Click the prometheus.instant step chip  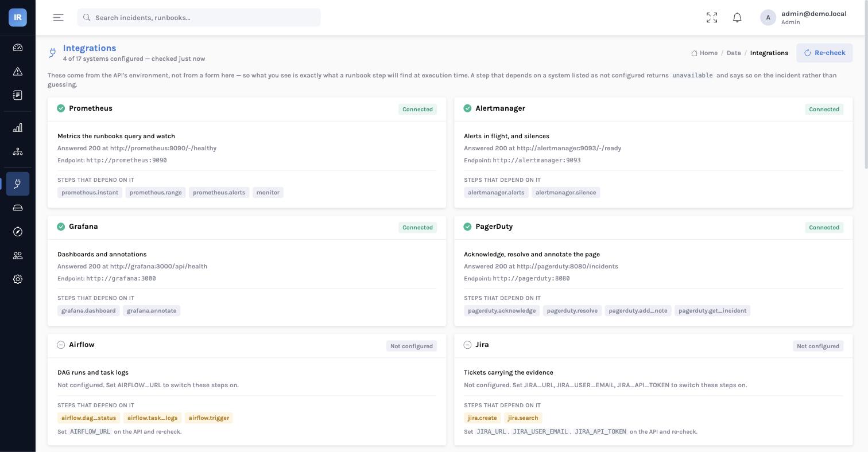pos(90,193)
